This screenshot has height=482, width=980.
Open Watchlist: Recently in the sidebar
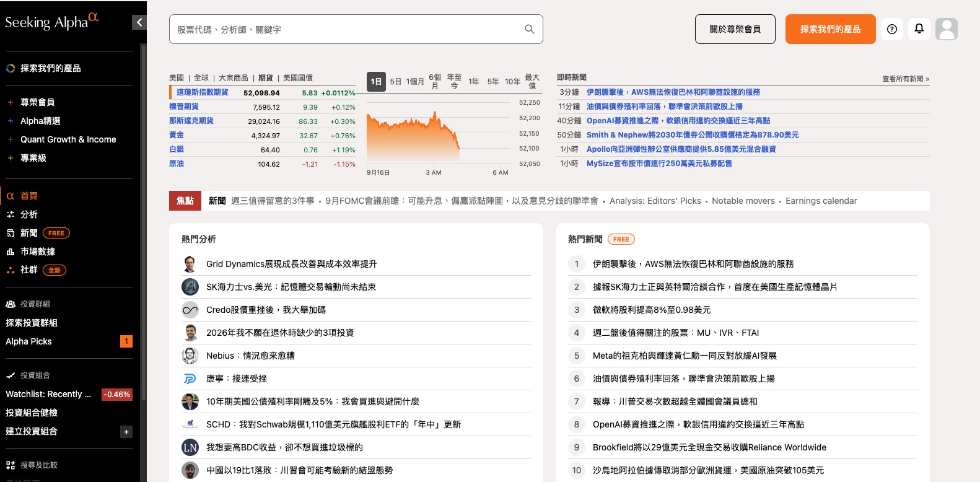[48, 394]
